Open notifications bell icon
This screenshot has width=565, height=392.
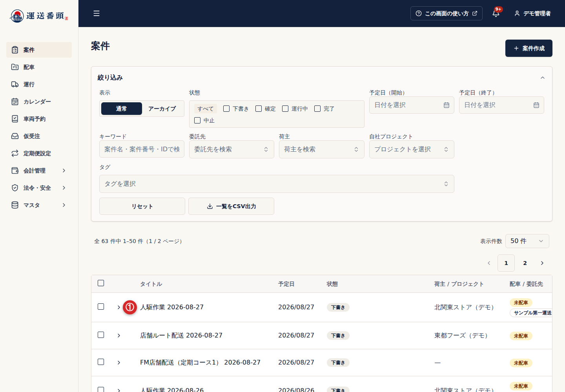pos(496,13)
